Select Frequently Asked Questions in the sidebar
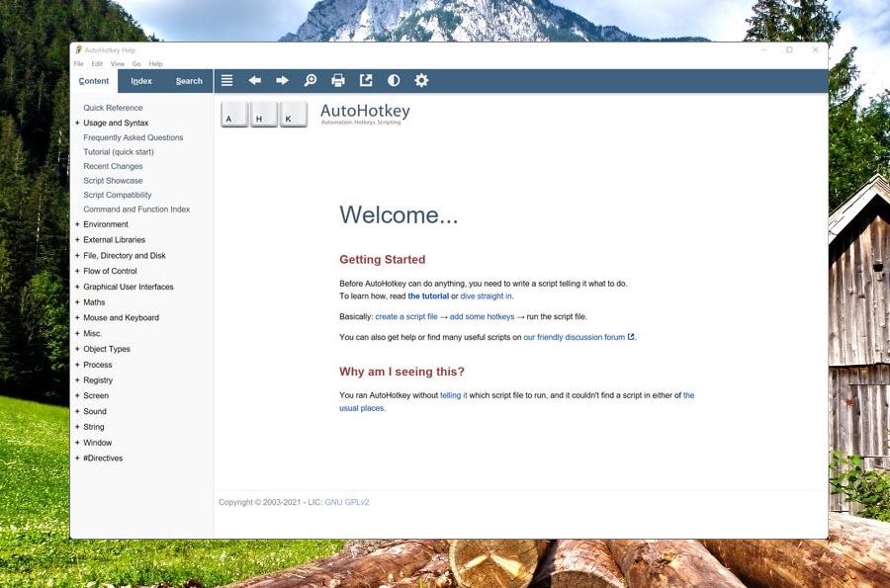 [133, 137]
